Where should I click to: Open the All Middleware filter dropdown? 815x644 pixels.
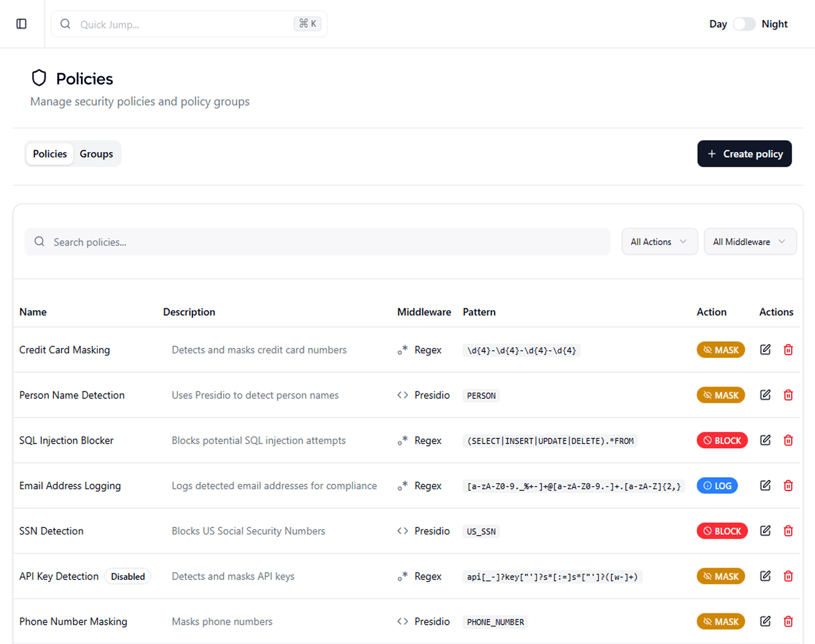coord(750,241)
